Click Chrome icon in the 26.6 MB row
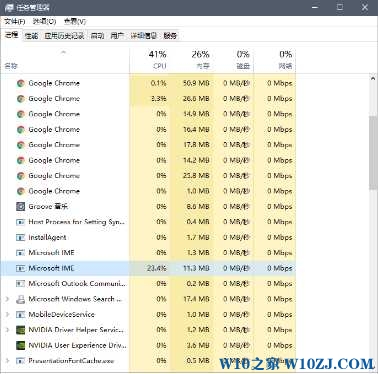The width and height of the screenshot is (378, 374). [x=21, y=99]
